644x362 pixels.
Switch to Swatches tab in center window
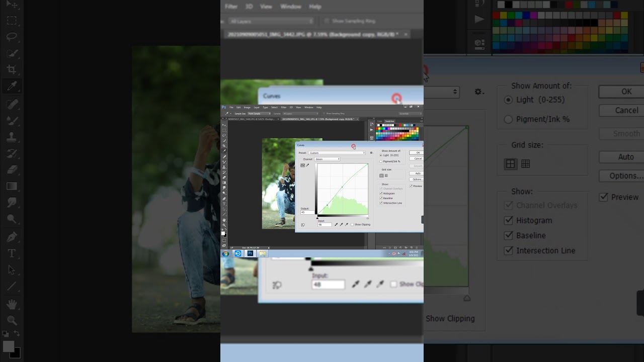coord(389,121)
